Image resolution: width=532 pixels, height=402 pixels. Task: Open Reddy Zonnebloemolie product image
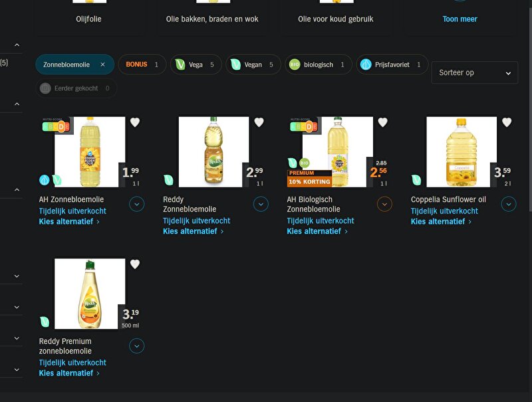coord(213,152)
